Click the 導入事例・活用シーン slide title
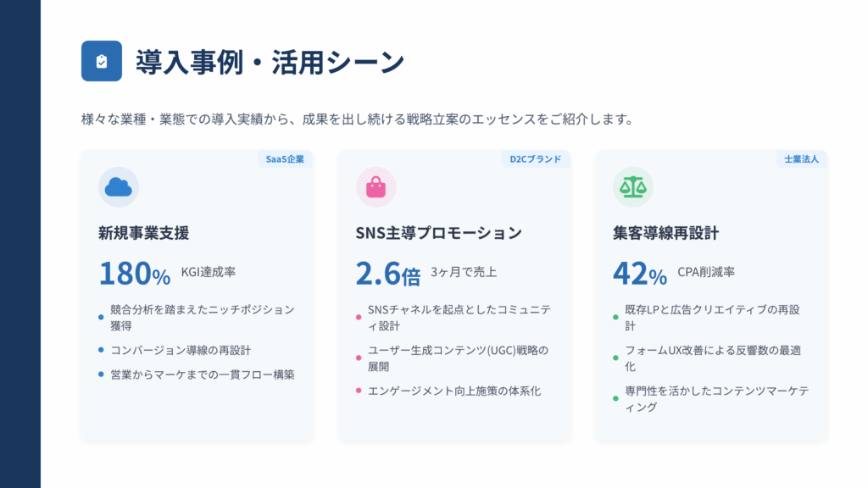Screen dimensions: 868x488 (x=270, y=61)
